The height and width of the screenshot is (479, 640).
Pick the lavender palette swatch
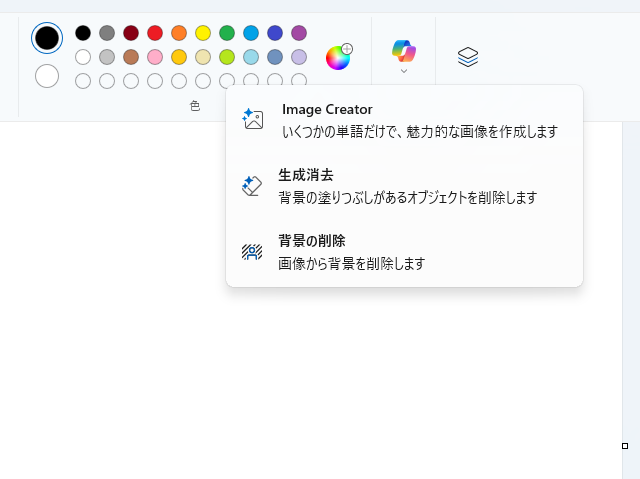click(x=299, y=57)
